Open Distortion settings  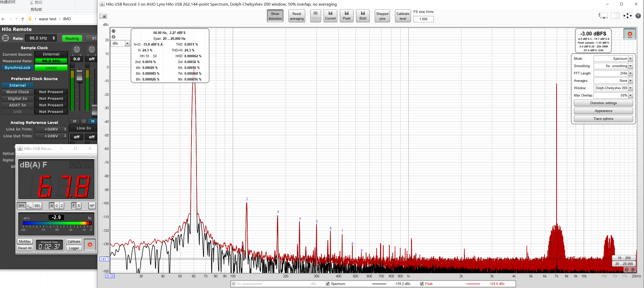pyautogui.click(x=603, y=103)
